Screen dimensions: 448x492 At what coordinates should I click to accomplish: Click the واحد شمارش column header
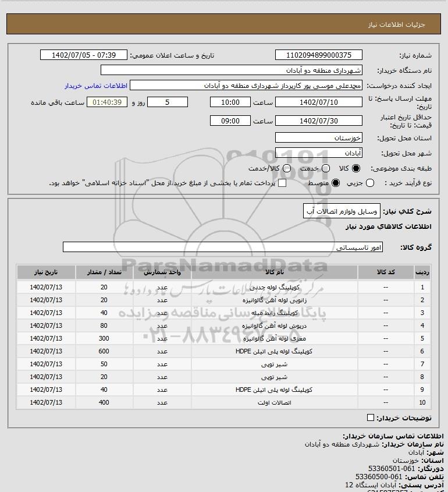coord(162,272)
